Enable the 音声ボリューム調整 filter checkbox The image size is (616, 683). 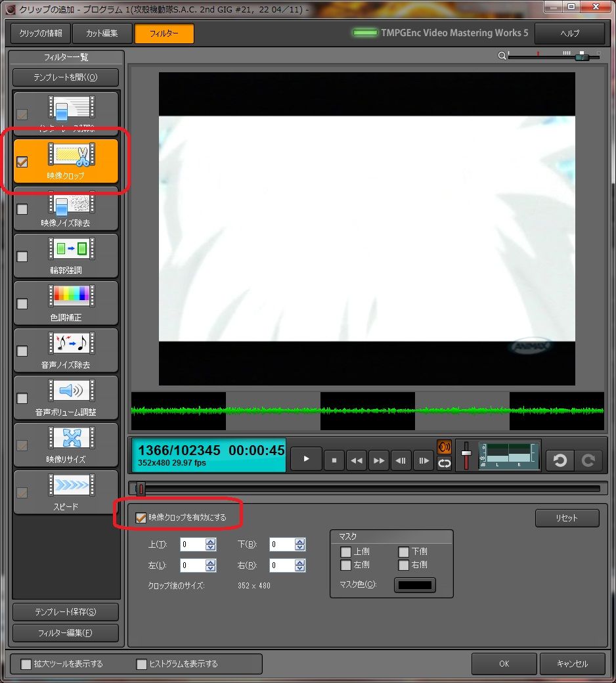pyautogui.click(x=22, y=398)
